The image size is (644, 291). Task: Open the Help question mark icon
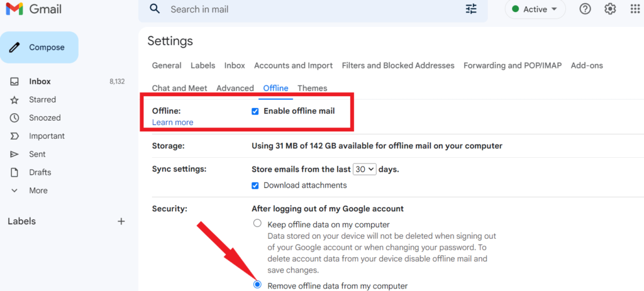585,9
